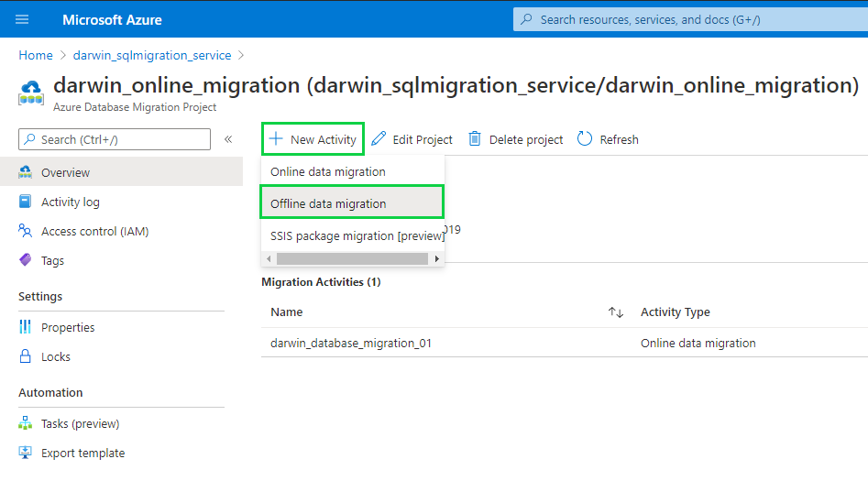Click the Locks padlock icon
This screenshot has height=481, width=868.
[x=26, y=355]
